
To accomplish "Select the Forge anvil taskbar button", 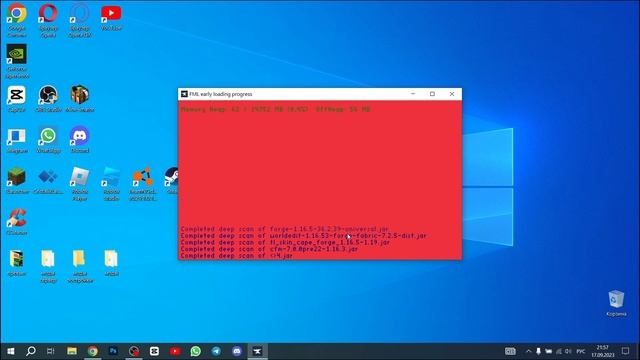I will 258,351.
